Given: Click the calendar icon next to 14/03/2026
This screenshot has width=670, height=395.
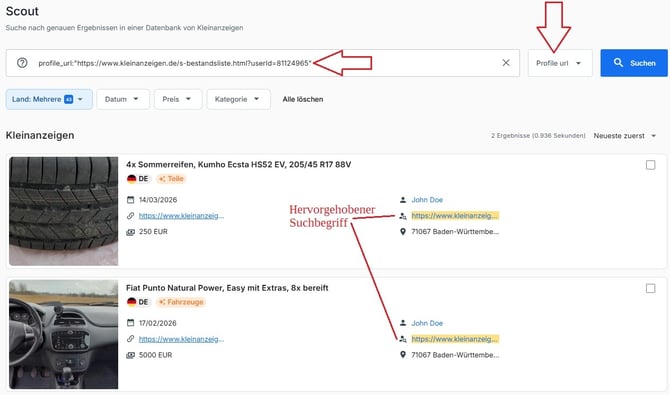Looking at the screenshot, I should pos(130,200).
